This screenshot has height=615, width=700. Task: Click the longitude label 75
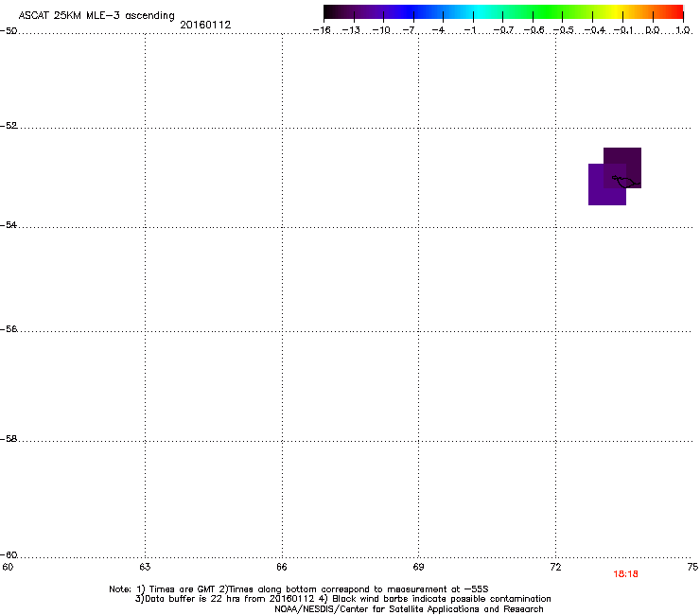(x=692, y=567)
